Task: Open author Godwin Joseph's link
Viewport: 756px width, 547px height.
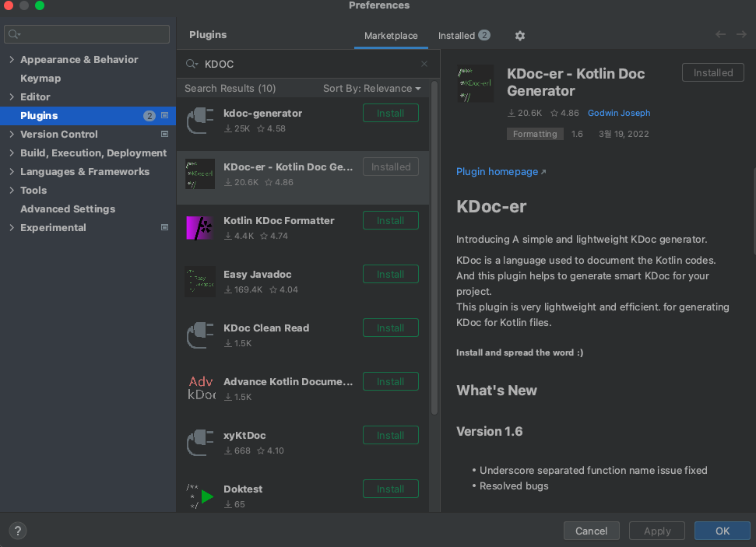Action: [x=619, y=113]
